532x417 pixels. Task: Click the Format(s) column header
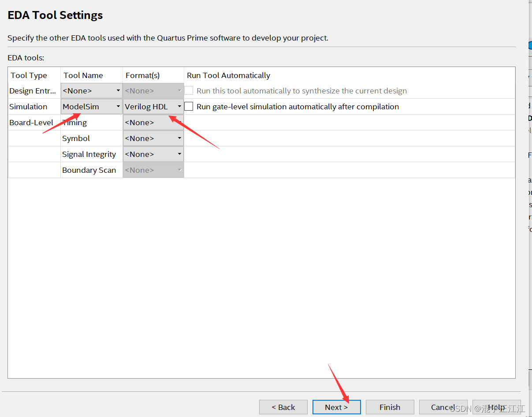pyautogui.click(x=143, y=75)
